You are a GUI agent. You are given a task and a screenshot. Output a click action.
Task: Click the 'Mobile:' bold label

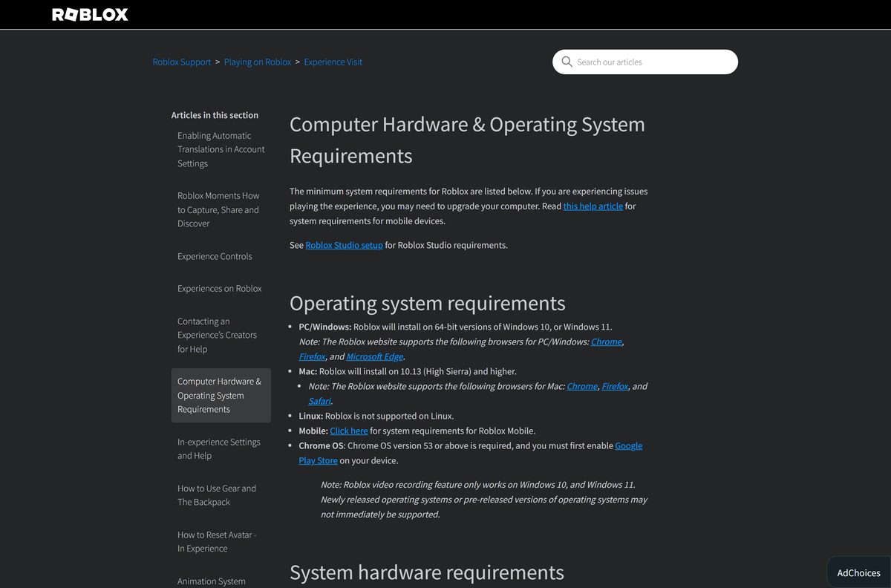click(x=313, y=431)
